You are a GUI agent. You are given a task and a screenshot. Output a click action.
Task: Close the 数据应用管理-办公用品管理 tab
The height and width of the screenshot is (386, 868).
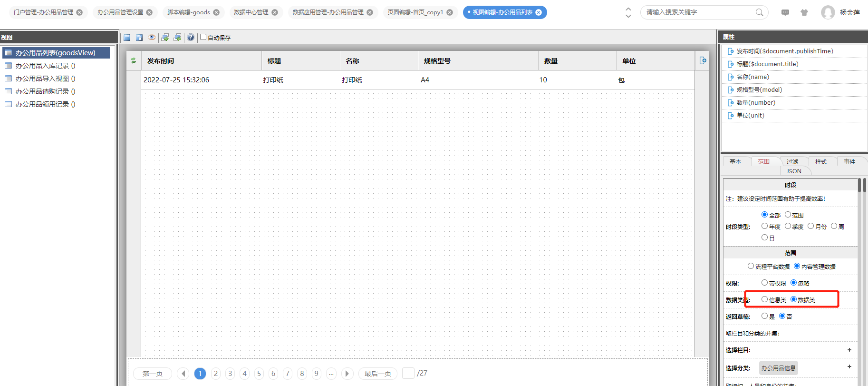tap(370, 12)
